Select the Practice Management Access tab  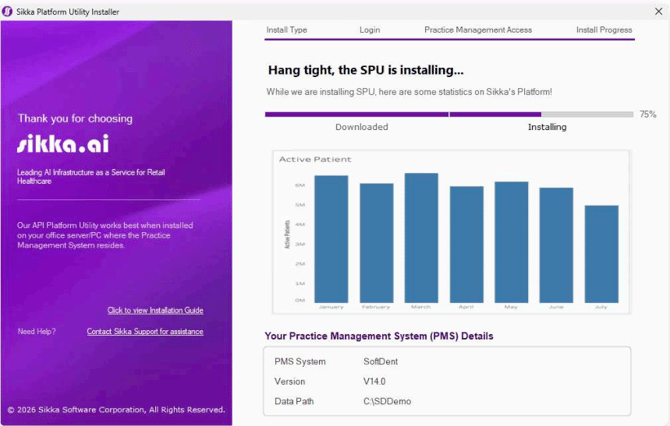pyautogui.click(x=478, y=30)
